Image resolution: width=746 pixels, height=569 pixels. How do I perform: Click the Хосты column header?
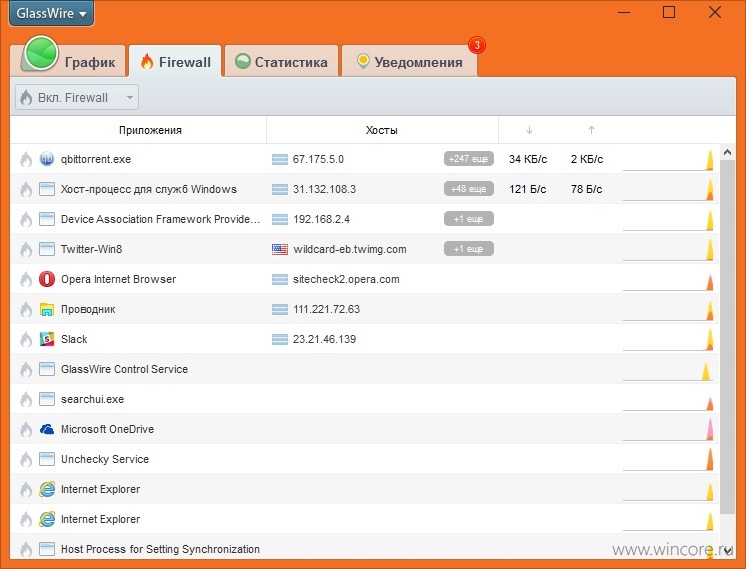tap(382, 130)
